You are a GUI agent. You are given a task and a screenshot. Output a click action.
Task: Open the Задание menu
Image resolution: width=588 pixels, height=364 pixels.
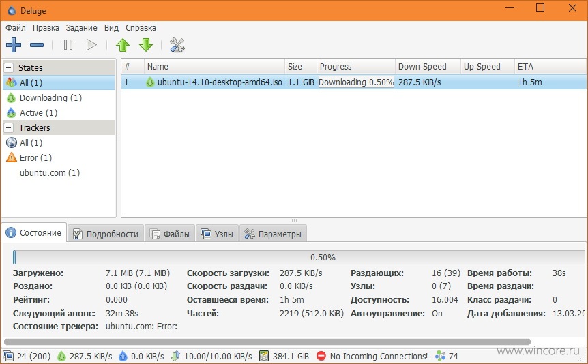pyautogui.click(x=81, y=28)
